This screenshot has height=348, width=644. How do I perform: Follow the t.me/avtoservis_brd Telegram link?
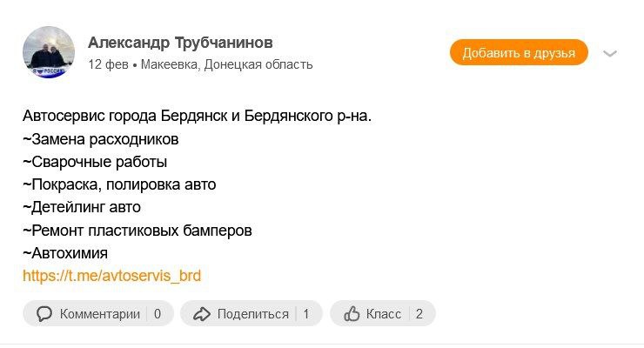111,277
